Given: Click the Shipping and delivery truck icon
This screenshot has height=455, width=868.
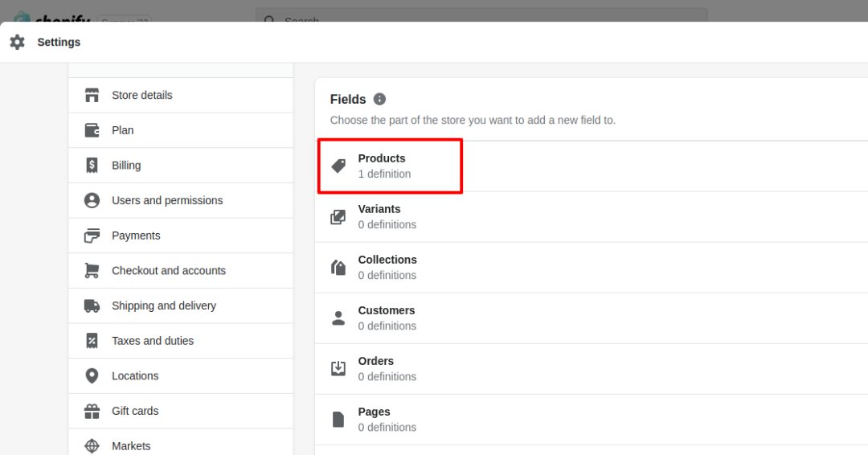Looking at the screenshot, I should coord(92,305).
